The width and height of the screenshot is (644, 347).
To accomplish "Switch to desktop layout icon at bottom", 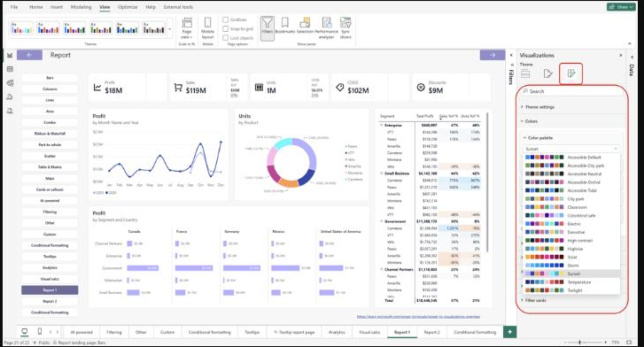I will [x=25, y=331].
